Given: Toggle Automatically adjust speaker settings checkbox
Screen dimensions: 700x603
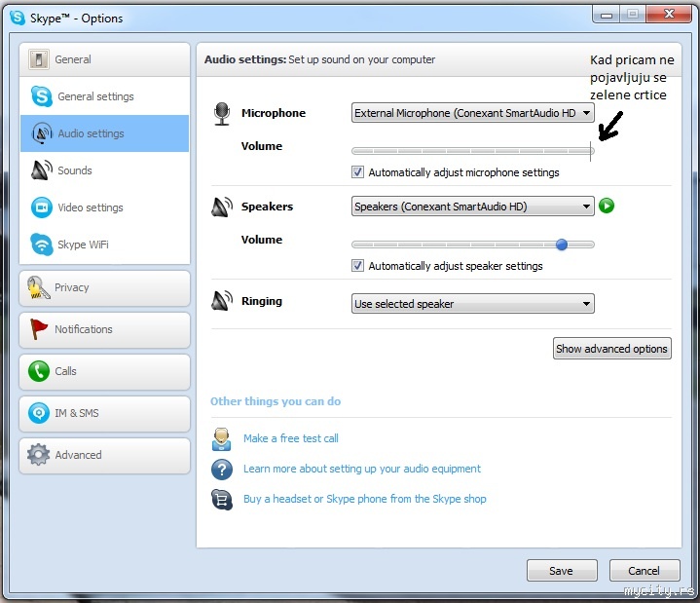Looking at the screenshot, I should click(x=357, y=265).
